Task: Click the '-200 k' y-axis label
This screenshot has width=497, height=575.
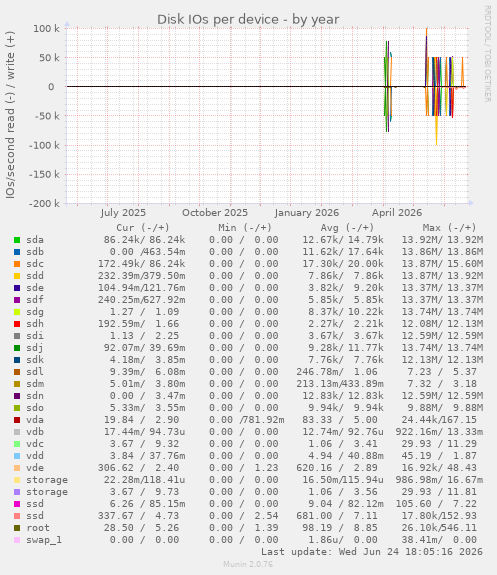Action: 44,204
